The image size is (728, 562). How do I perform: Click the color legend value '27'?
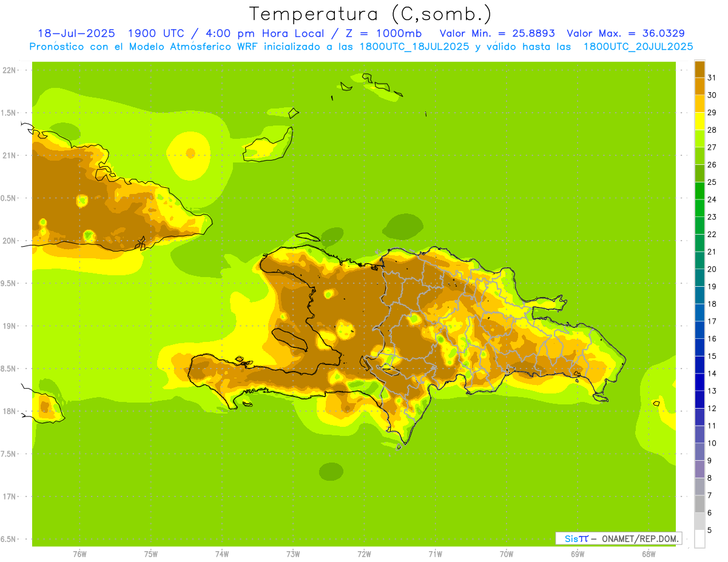712,147
